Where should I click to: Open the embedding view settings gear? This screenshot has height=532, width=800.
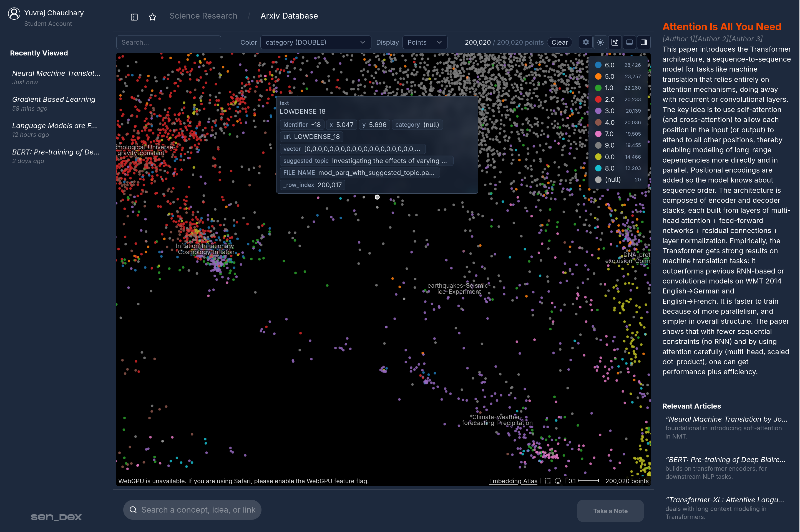pos(586,42)
